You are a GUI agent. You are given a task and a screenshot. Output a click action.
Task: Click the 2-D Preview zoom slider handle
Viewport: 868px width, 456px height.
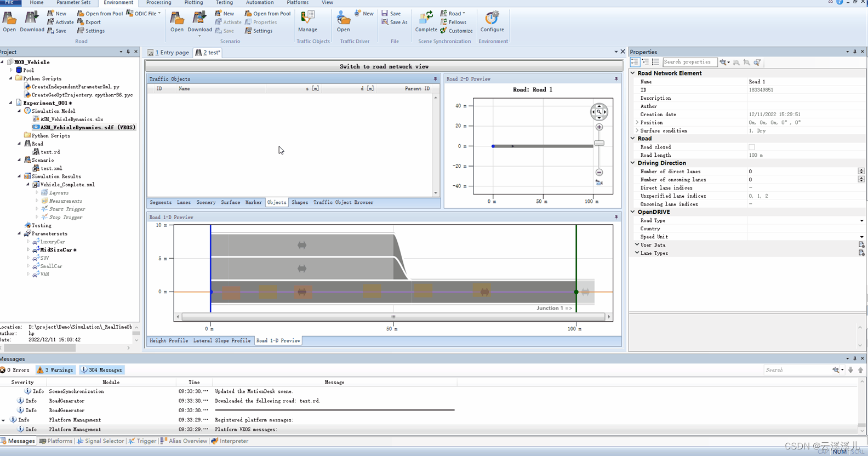click(x=599, y=143)
